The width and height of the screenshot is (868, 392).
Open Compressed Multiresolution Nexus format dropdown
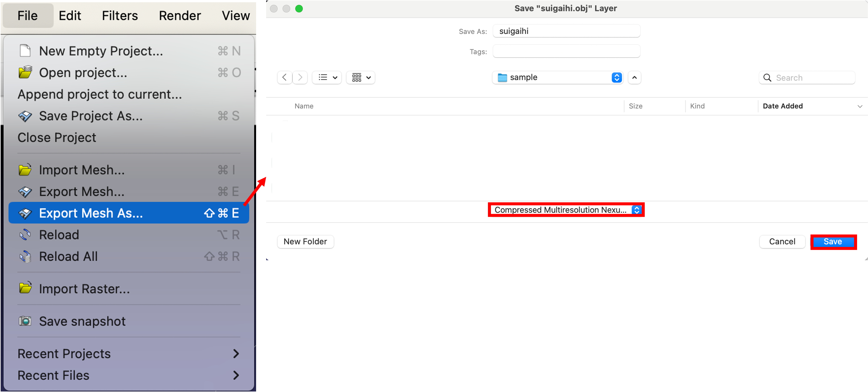[x=566, y=210]
